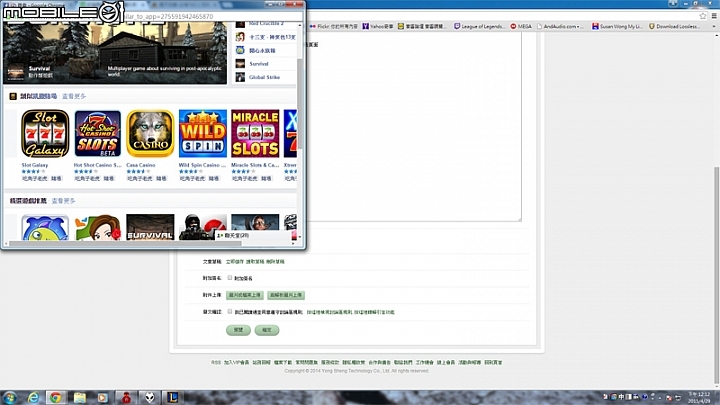720x405 pixels.
Task: Click the bookmark star in address bar
Action: pyautogui.click(x=703, y=16)
